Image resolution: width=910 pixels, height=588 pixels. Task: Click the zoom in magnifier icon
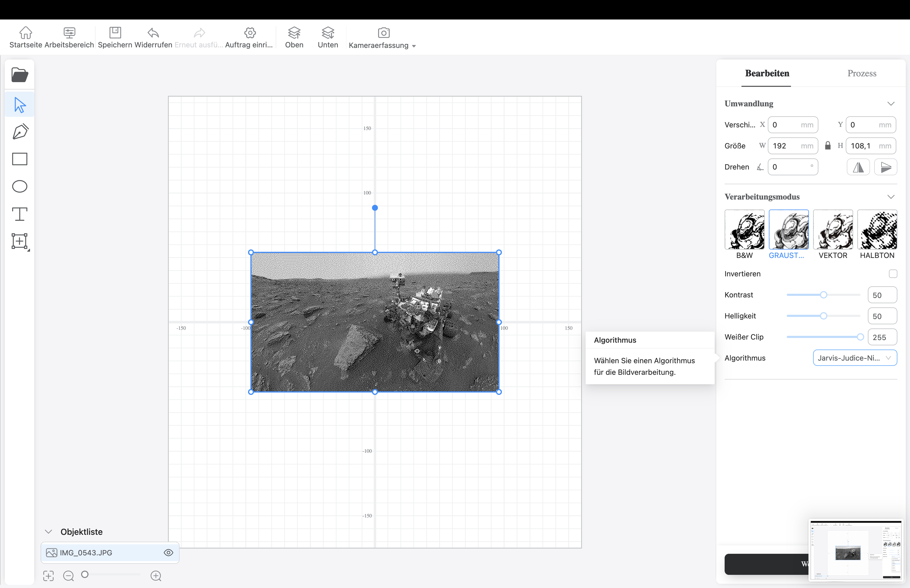[x=156, y=576]
